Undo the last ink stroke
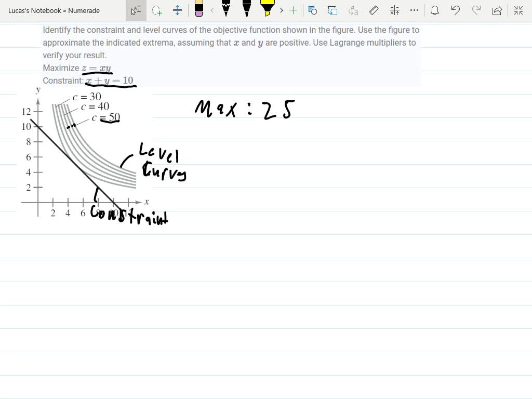Viewport: 532px width, 399px height. pyautogui.click(x=456, y=10)
